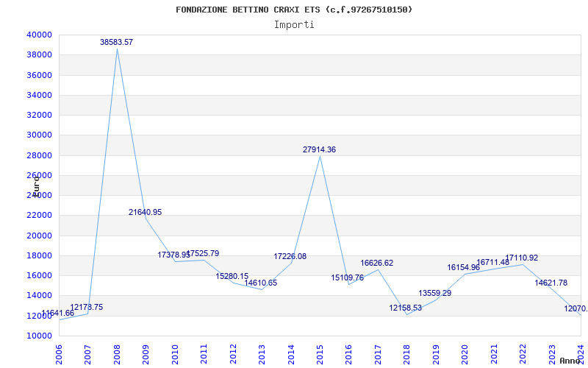Click the Euro y-axis title

tap(36, 187)
